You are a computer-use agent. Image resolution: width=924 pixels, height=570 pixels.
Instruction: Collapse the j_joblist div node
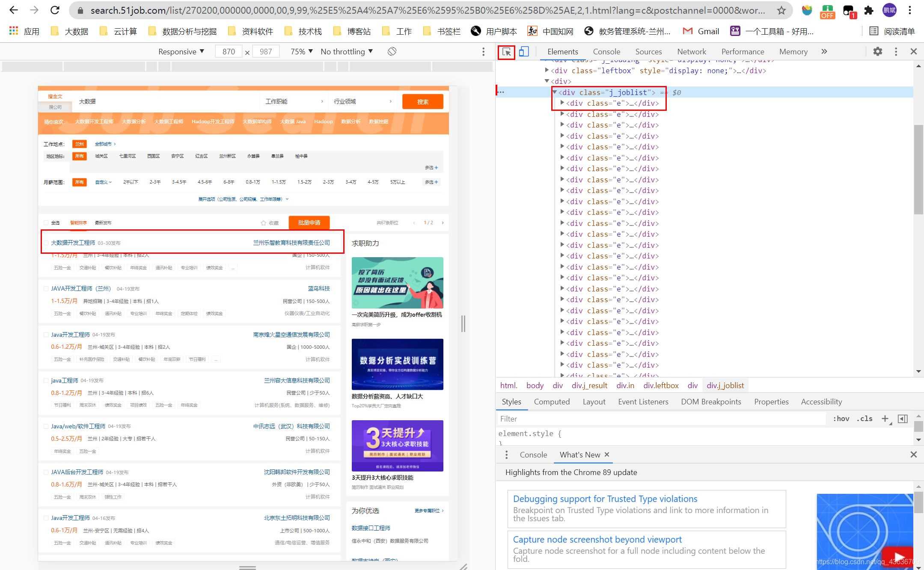tap(555, 92)
